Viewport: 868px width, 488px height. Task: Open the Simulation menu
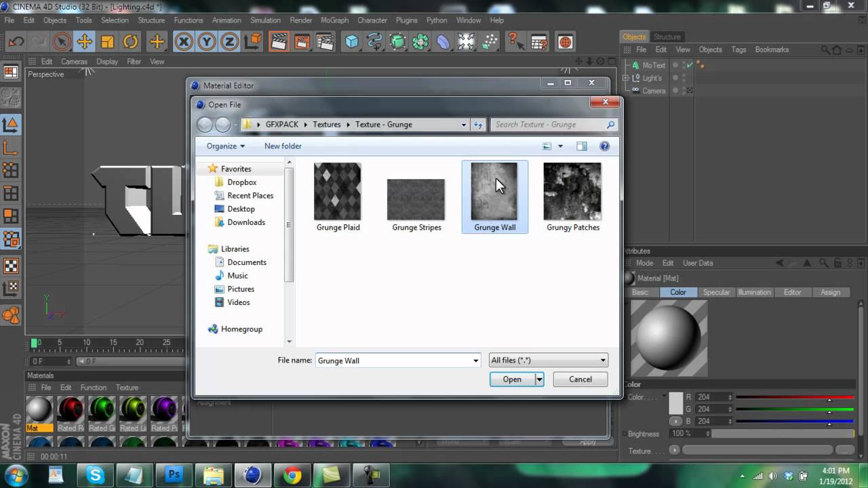click(265, 20)
